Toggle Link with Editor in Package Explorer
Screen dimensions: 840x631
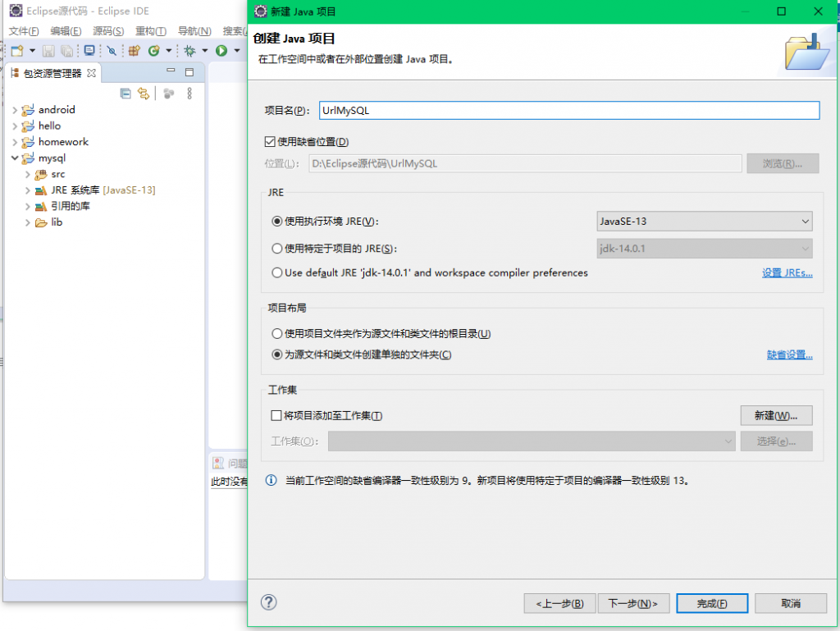click(x=143, y=93)
